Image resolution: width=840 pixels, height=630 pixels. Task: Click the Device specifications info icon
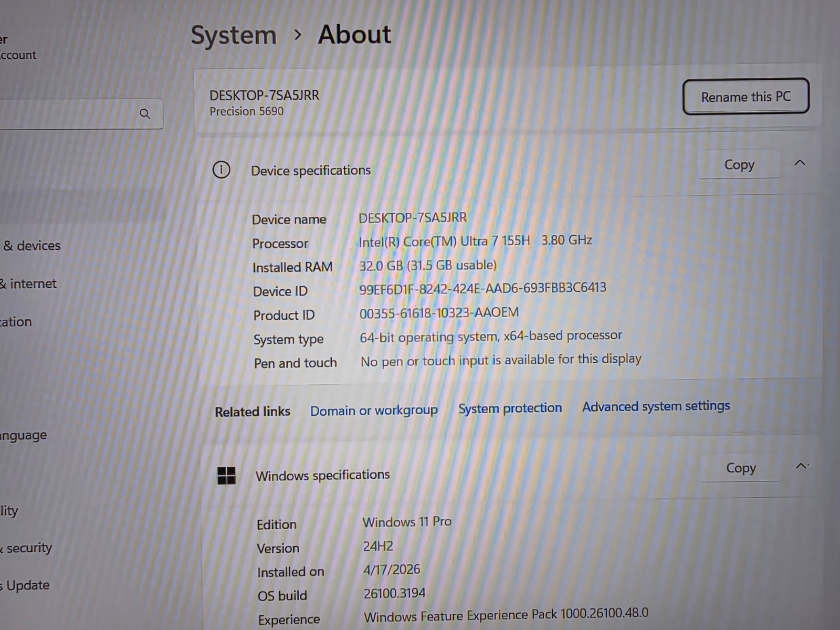point(221,170)
